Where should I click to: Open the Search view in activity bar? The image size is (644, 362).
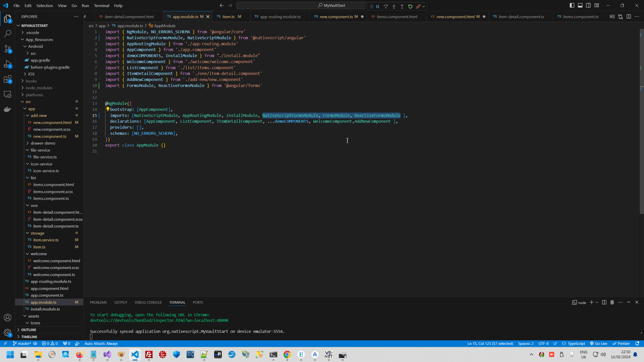click(8, 33)
